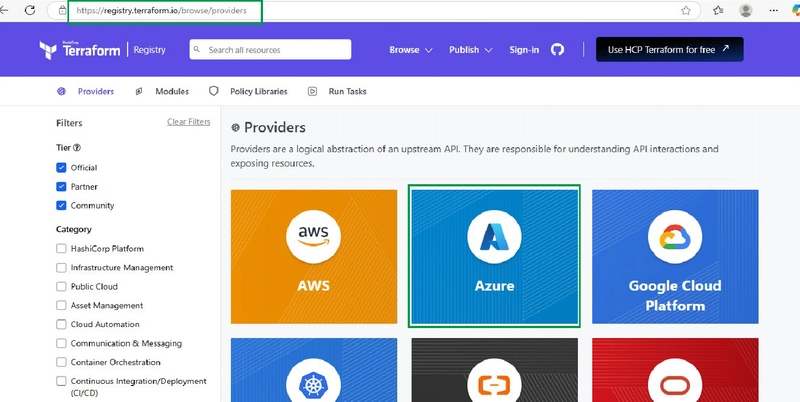Click the Registry header link
Viewport: 800px width, 402px height.
[x=149, y=50]
